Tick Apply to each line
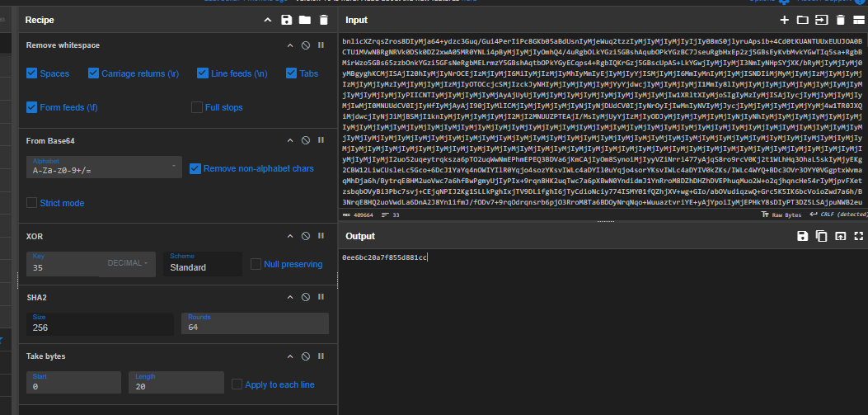This screenshot has height=415, width=868. point(237,384)
